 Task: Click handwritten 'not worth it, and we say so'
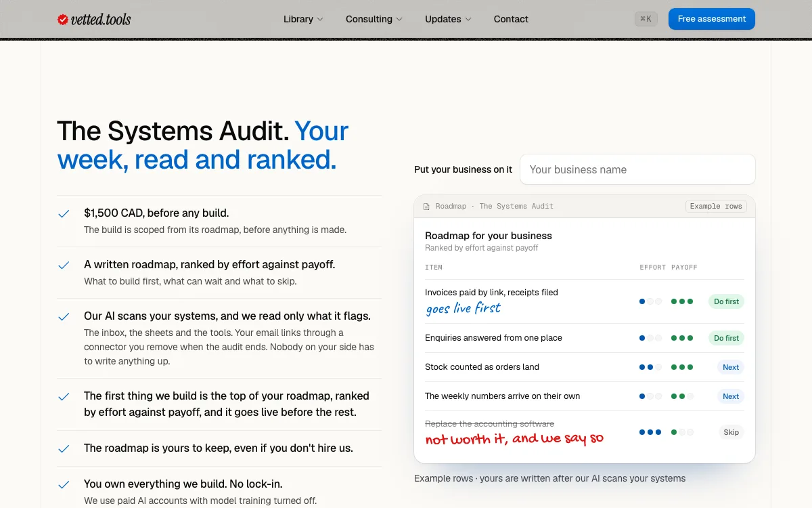point(514,439)
